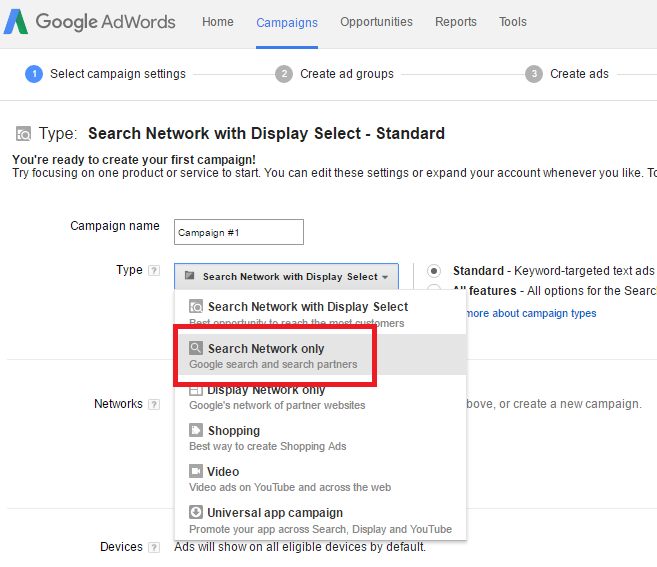Choose Universal app campaign option

pos(321,519)
